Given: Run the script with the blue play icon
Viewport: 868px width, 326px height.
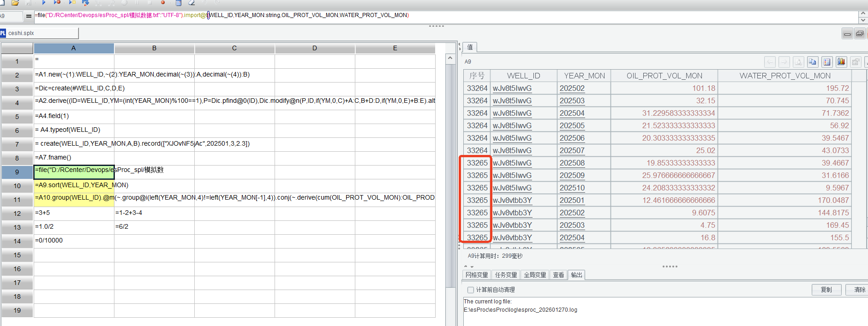Looking at the screenshot, I should [x=44, y=2].
